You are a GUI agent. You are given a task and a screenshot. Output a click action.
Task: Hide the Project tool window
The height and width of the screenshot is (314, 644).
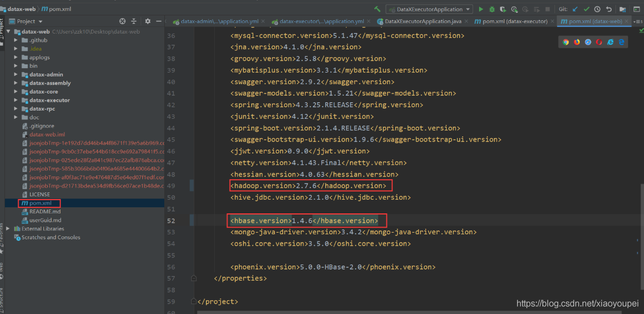(x=158, y=21)
